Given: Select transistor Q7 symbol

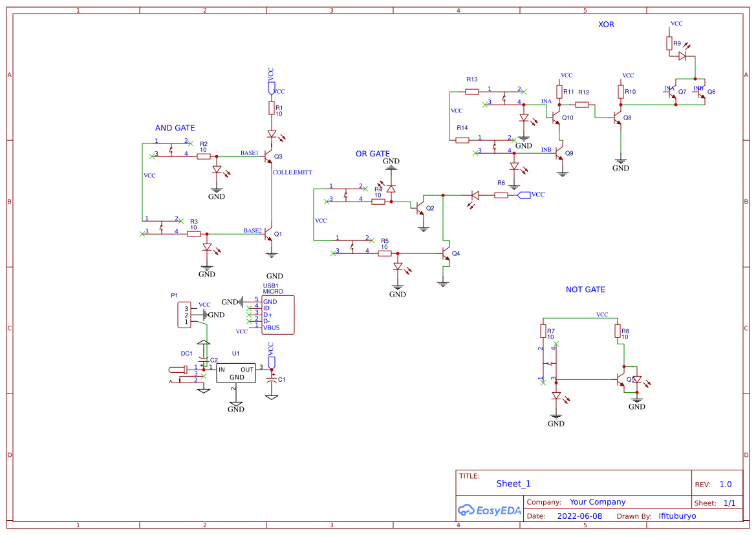Looking at the screenshot, I should click(673, 92).
